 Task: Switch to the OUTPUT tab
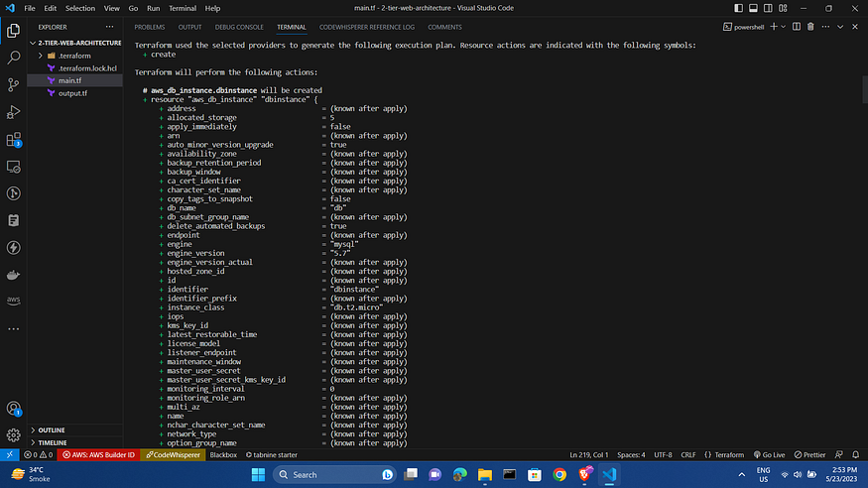pyautogui.click(x=189, y=27)
